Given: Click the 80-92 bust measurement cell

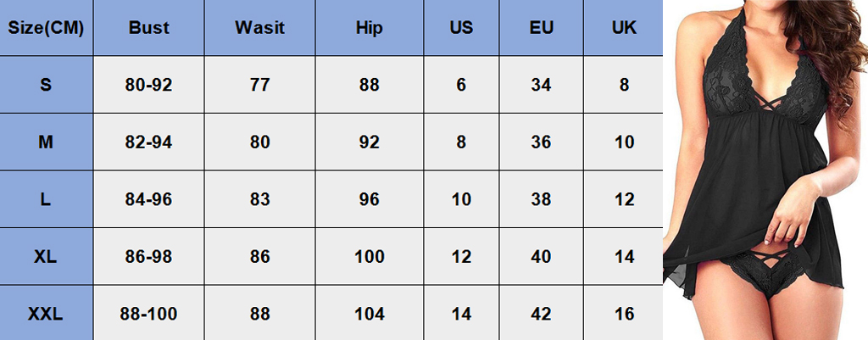Looking at the screenshot, I should pyautogui.click(x=149, y=85).
